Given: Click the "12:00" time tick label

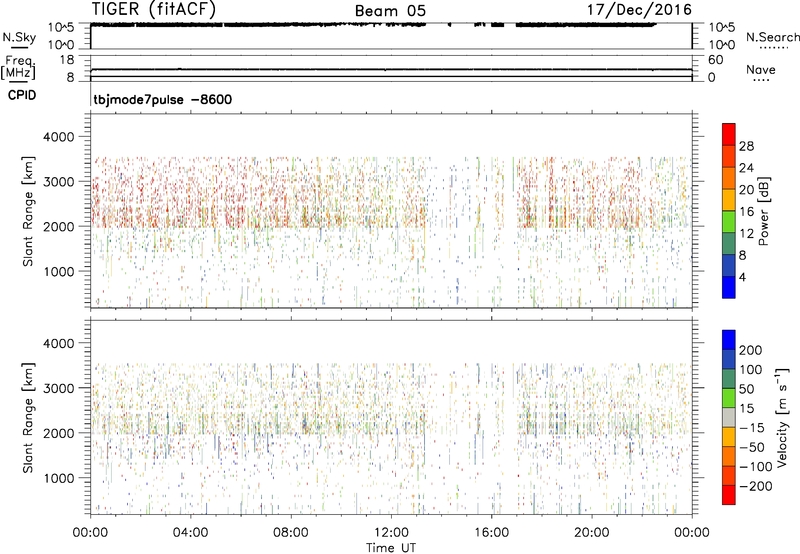Looking at the screenshot, I should [x=391, y=533].
